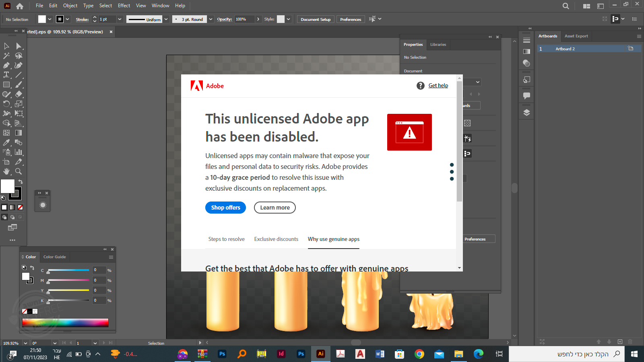
Task: Open the 3 pt. Round brush dropdown
Action: pyautogui.click(x=211, y=19)
